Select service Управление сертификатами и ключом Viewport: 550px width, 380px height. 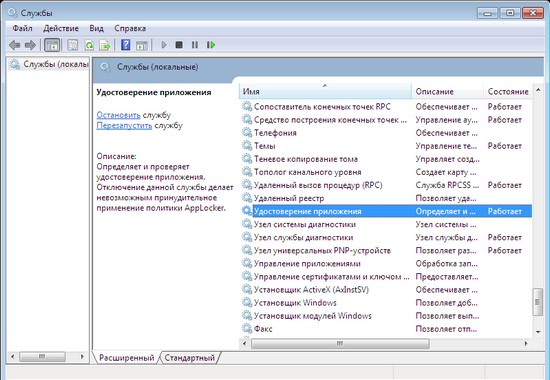386,276
